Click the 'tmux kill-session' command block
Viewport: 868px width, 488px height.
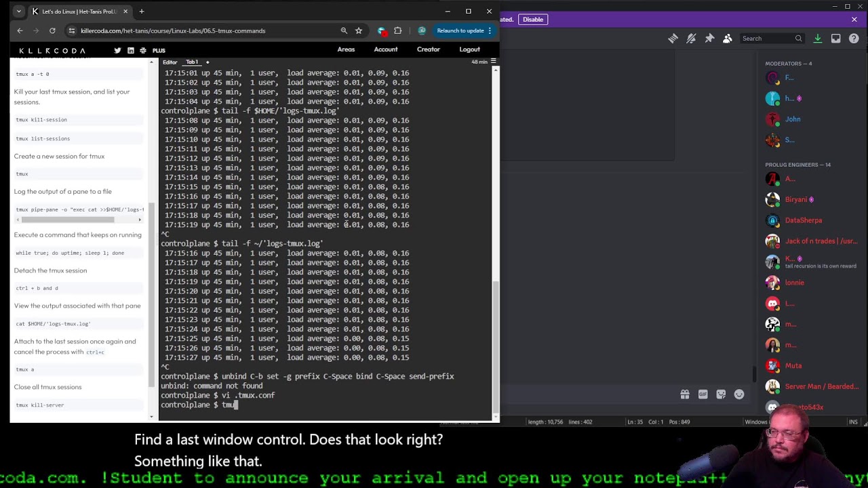[79, 119]
